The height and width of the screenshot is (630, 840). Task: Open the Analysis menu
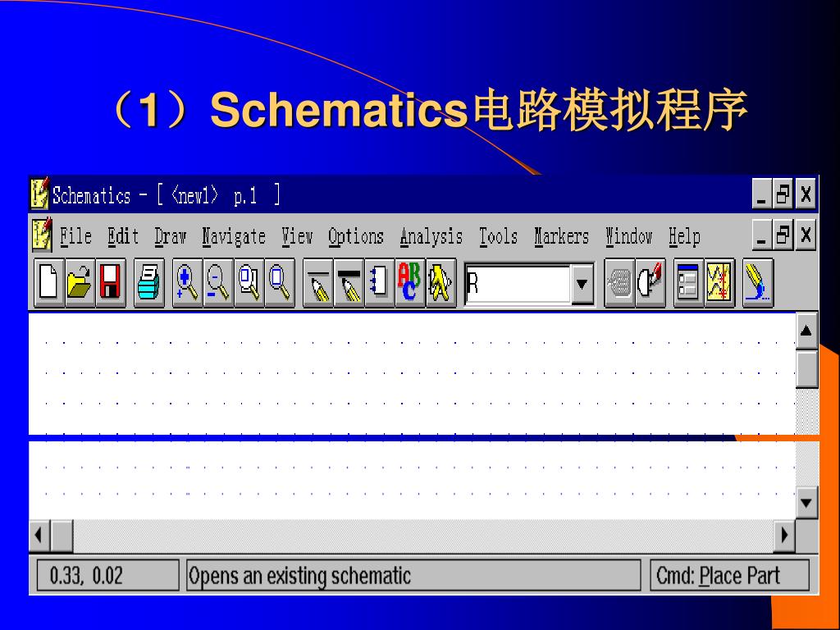tap(431, 236)
